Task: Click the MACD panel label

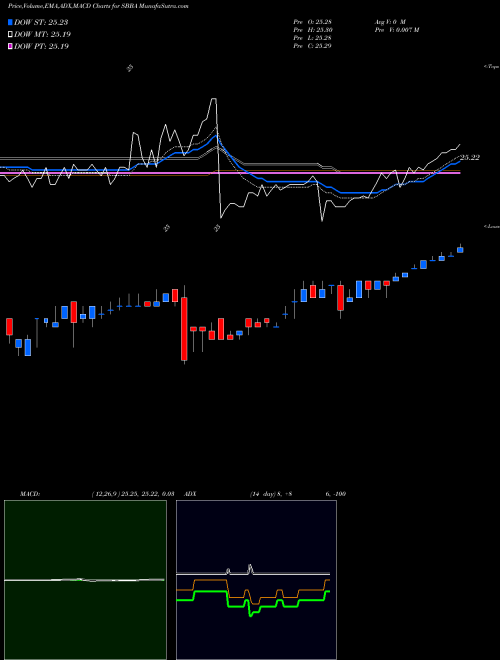Action: tap(30, 494)
